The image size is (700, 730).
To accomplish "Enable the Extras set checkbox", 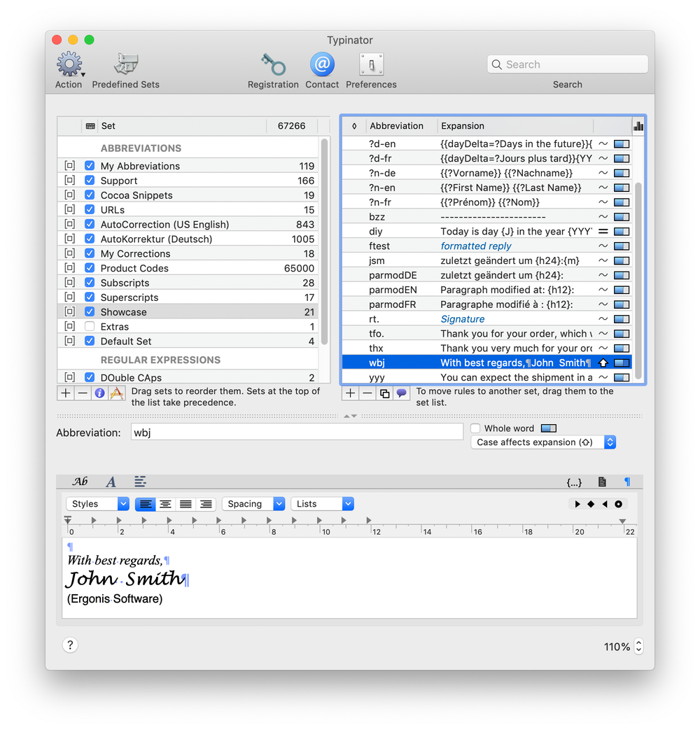I will (x=90, y=326).
